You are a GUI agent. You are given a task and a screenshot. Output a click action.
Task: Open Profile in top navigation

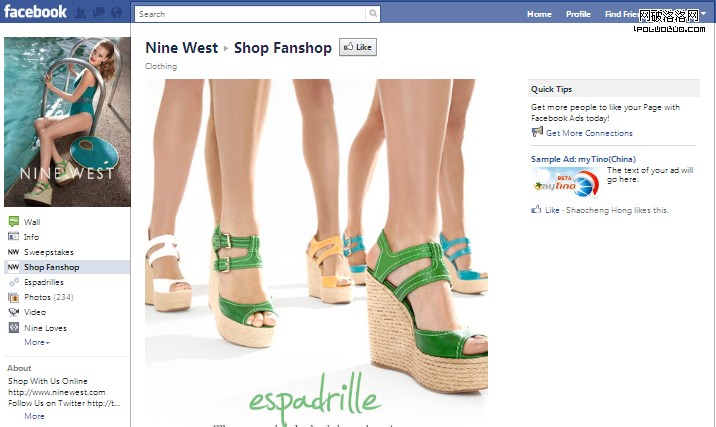578,14
